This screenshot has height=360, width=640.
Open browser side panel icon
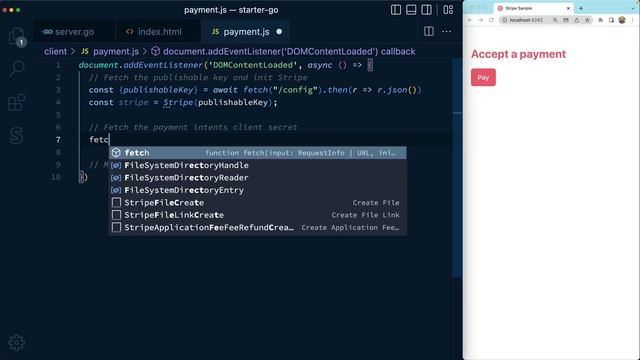pyautogui.click(x=611, y=20)
